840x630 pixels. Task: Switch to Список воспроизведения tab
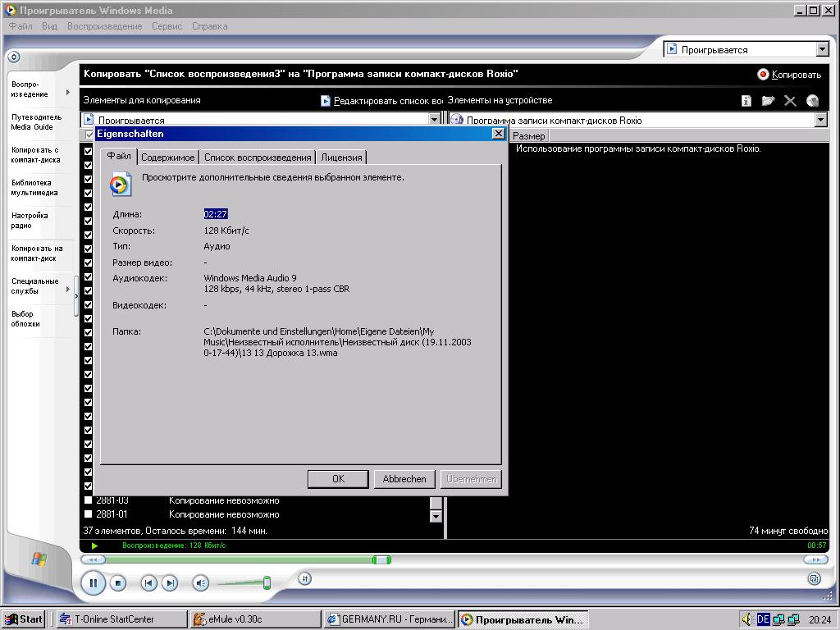[x=258, y=157]
